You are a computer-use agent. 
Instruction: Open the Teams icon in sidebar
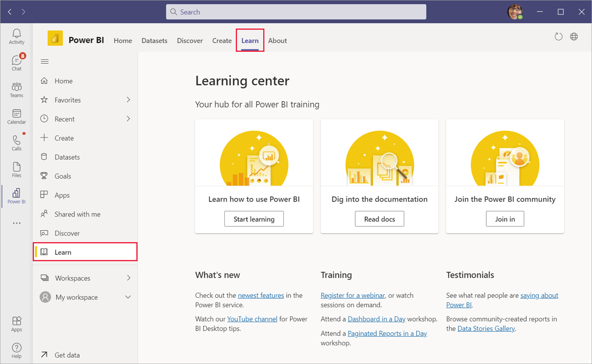17,89
